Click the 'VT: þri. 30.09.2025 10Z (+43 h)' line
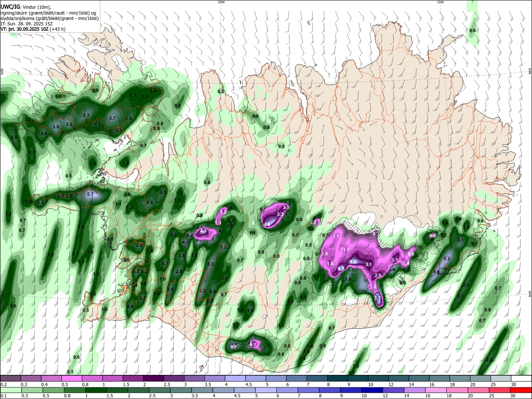 point(33,30)
